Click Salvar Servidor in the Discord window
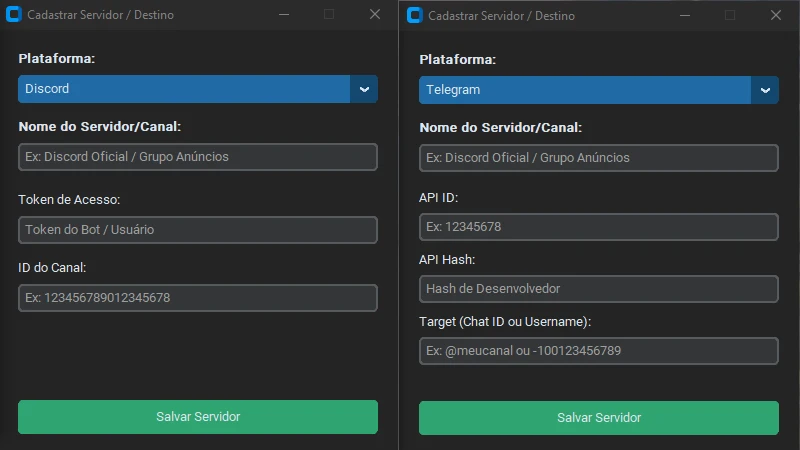This screenshot has width=800, height=450. pos(197,417)
